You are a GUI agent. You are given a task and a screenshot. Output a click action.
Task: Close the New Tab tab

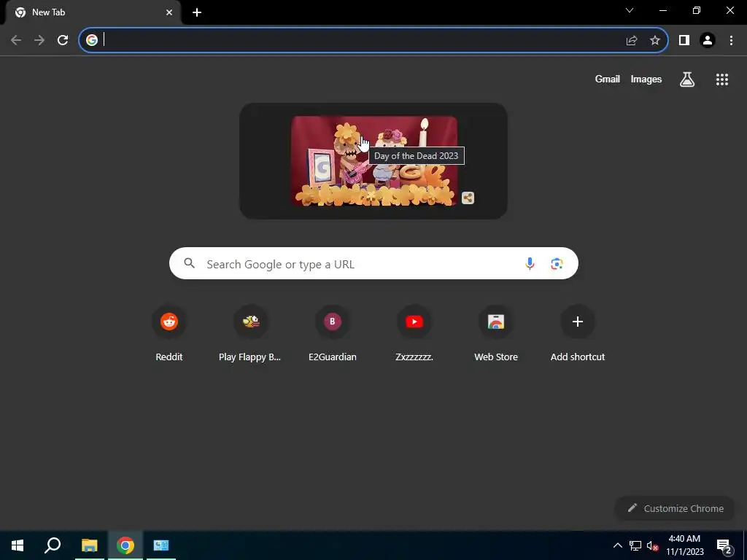pos(169,13)
